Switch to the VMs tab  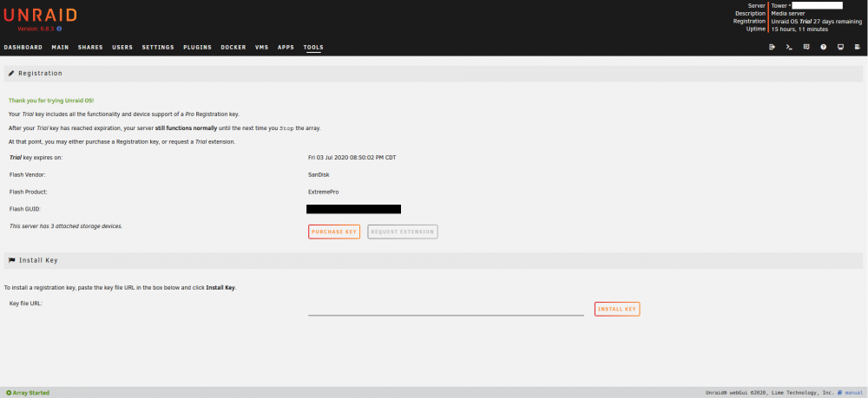coord(262,48)
